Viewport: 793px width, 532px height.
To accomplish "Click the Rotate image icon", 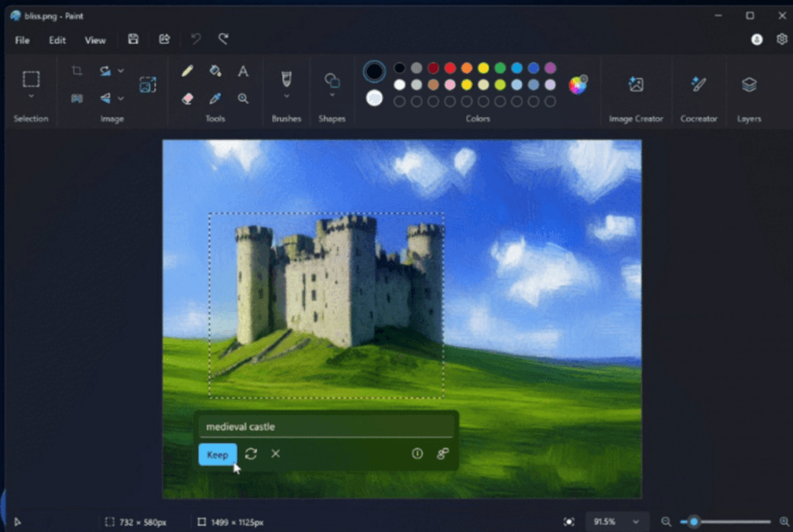I will pos(105,70).
